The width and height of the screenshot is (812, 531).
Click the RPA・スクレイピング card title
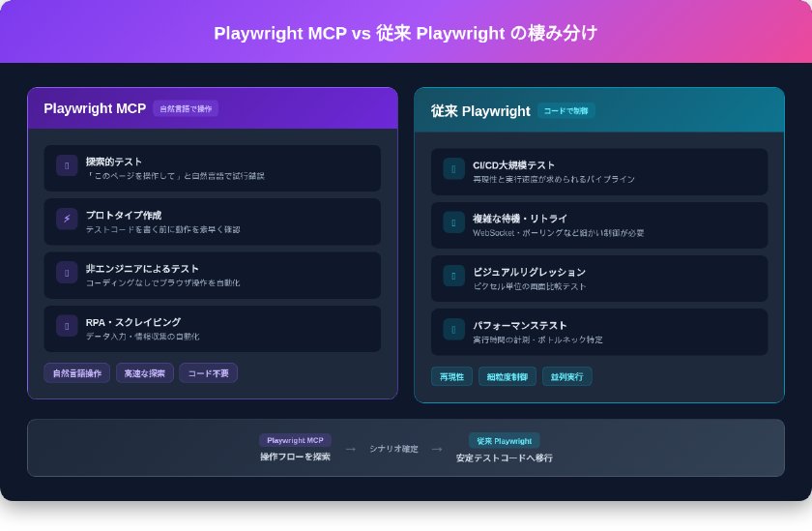[133, 322]
